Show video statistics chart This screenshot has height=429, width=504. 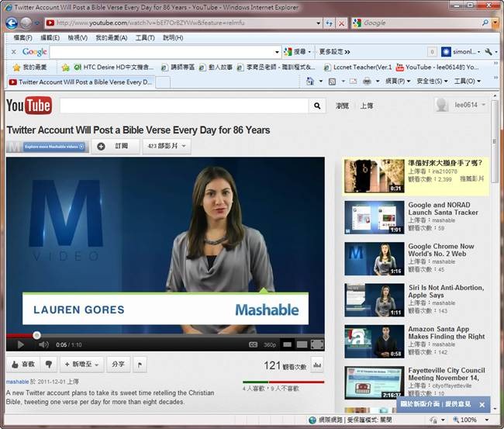[x=317, y=365]
